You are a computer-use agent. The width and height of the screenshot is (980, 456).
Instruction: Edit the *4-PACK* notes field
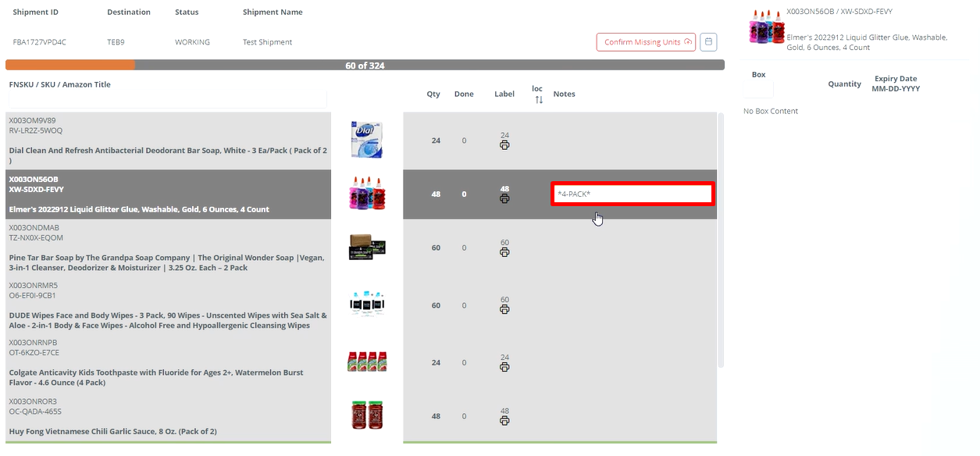(x=631, y=194)
